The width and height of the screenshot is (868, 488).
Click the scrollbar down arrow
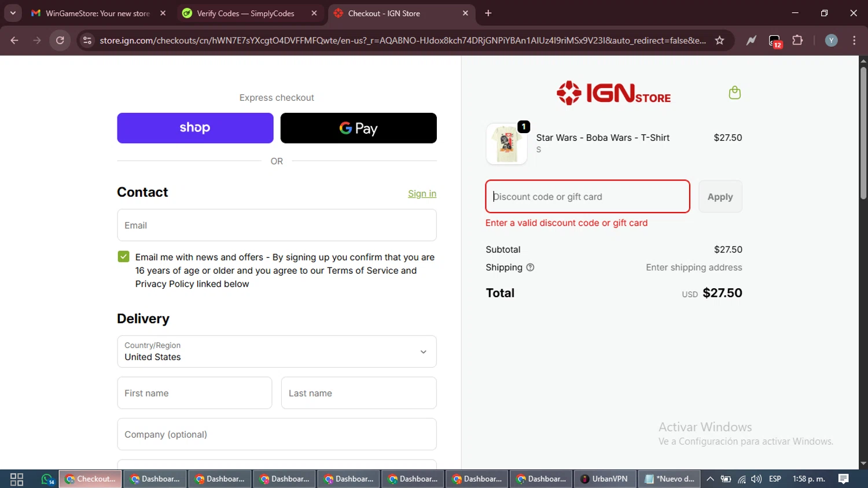(863, 464)
